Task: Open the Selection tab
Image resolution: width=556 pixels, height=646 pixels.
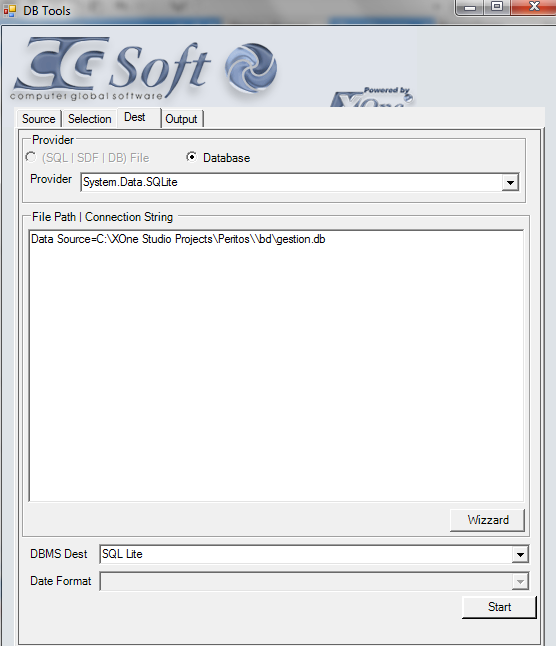Action: coord(89,119)
